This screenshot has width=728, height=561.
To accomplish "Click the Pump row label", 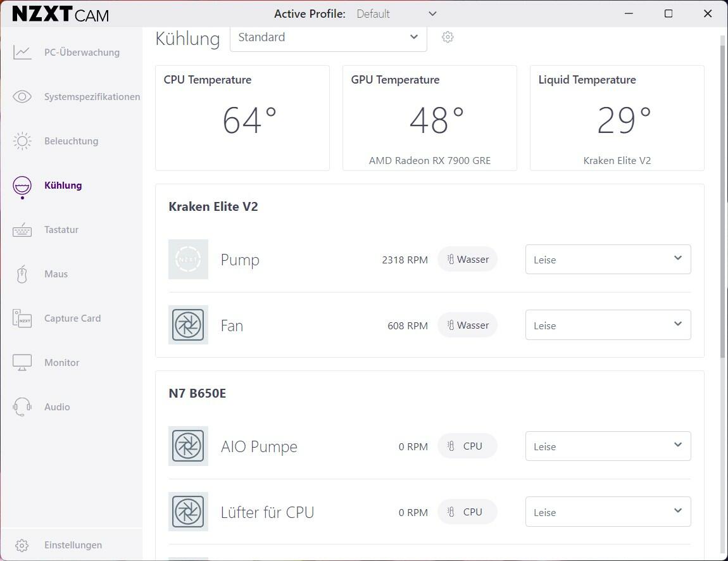I will pos(240,260).
